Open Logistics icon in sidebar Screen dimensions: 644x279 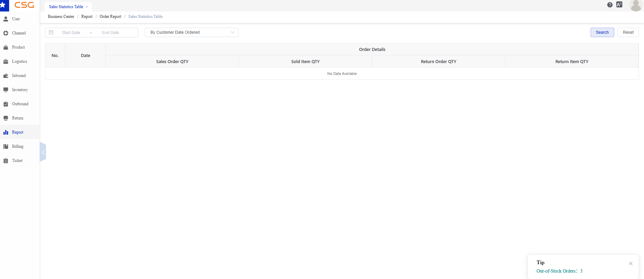click(x=6, y=61)
